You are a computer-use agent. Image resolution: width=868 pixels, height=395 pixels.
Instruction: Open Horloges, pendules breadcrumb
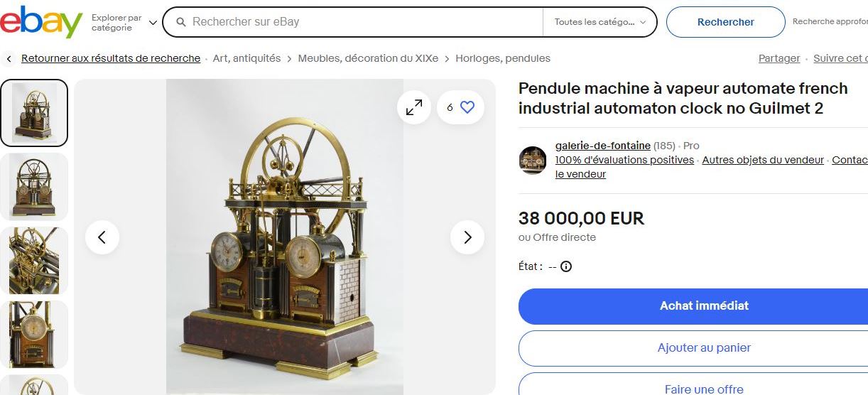(503, 58)
